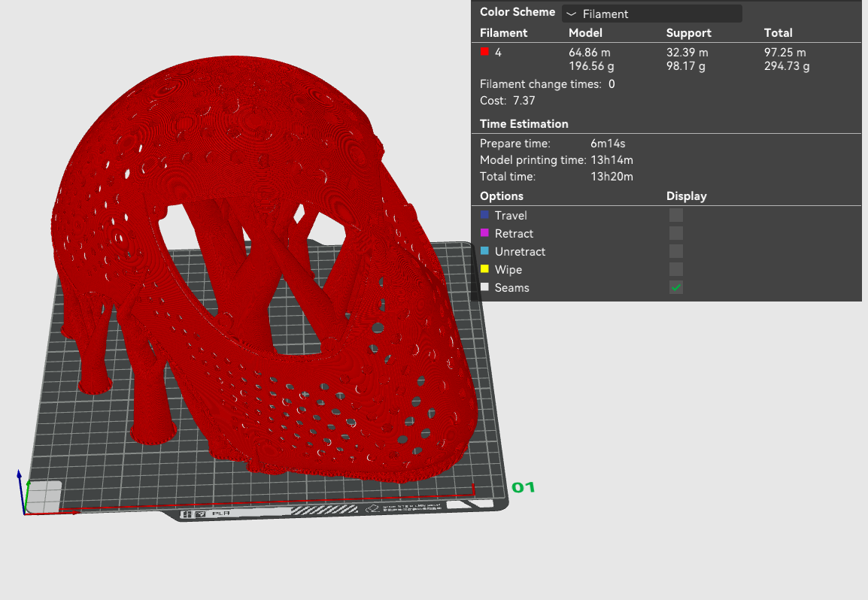Open the Color Scheme Filament dropdown
Screen dimensions: 868x600
[651, 14]
